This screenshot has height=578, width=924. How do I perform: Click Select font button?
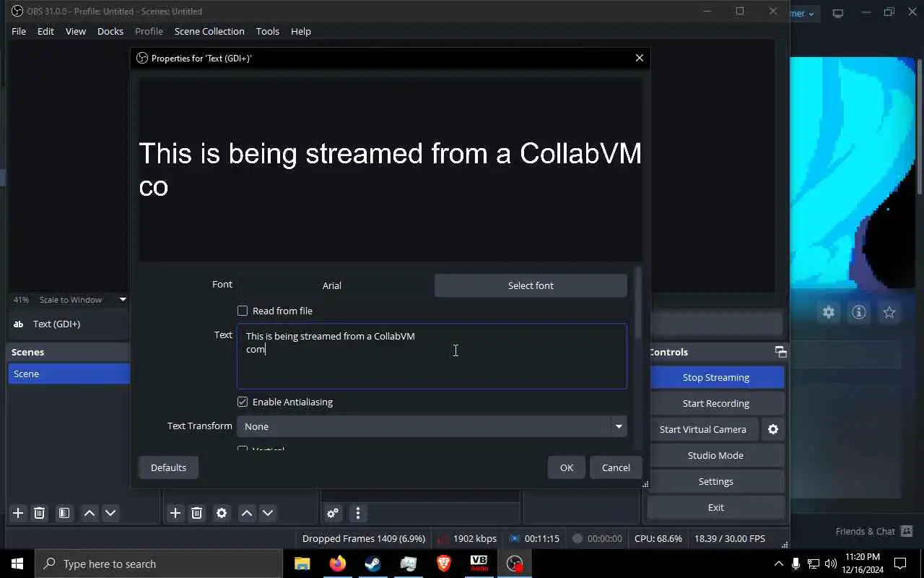[531, 285]
